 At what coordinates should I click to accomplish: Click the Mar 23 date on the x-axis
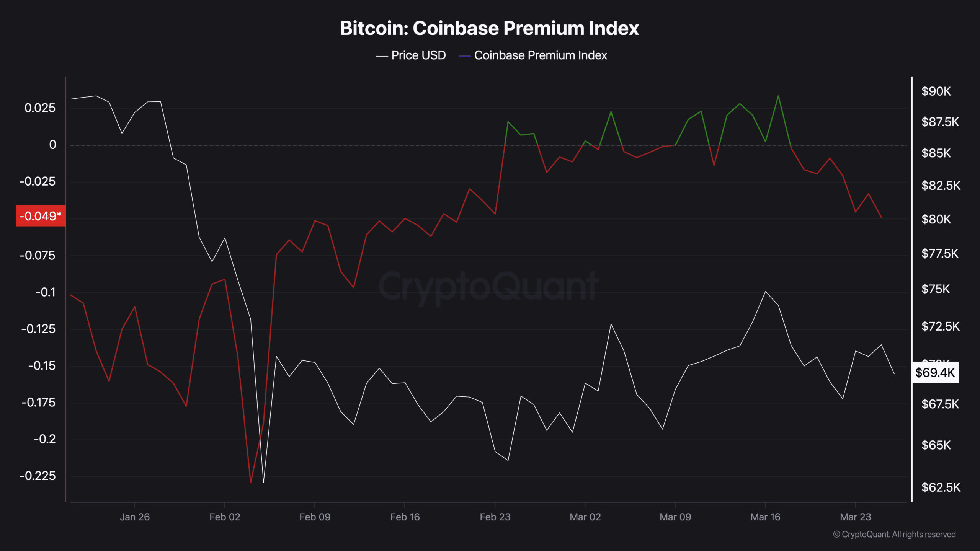[855, 517]
